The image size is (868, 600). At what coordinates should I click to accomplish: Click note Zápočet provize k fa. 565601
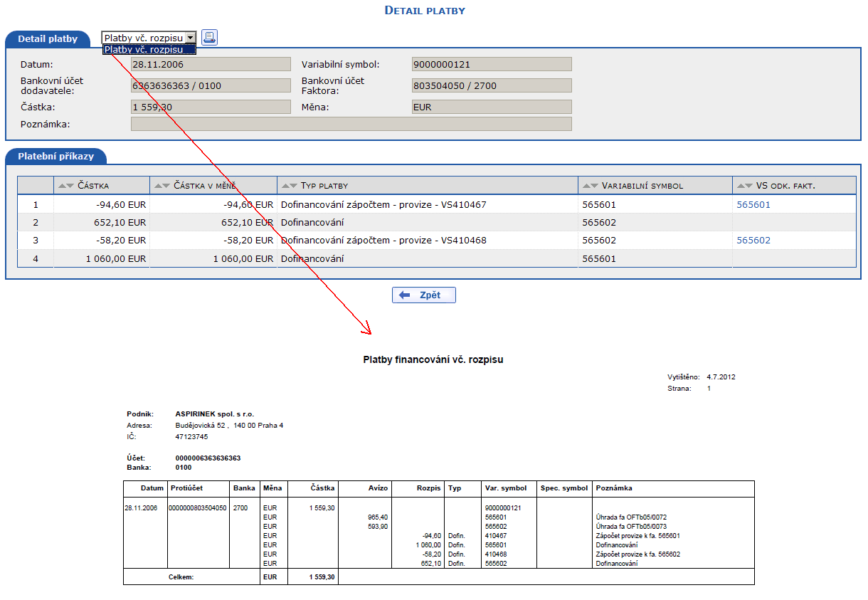pyautogui.click(x=640, y=536)
